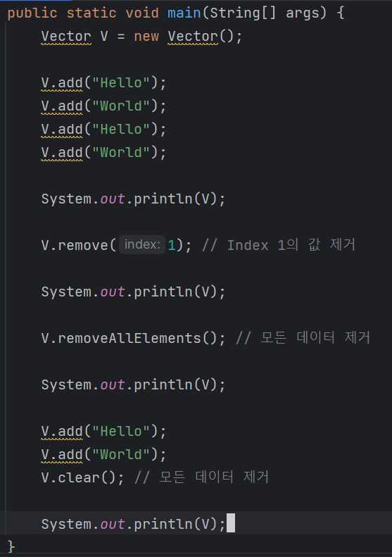Click the closing brace of the main method
The image size is (392, 557).
tap(11, 546)
